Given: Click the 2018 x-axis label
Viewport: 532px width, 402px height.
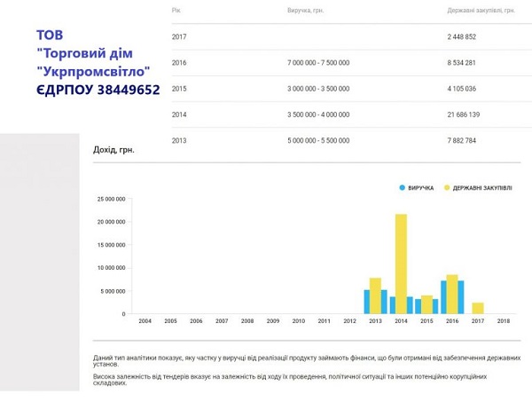Looking at the screenshot, I should click(x=504, y=321).
